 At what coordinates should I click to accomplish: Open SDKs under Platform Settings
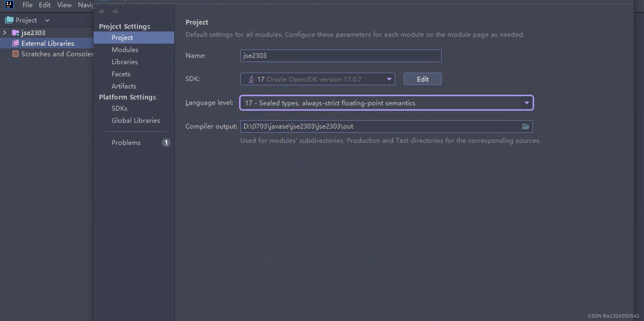point(119,109)
